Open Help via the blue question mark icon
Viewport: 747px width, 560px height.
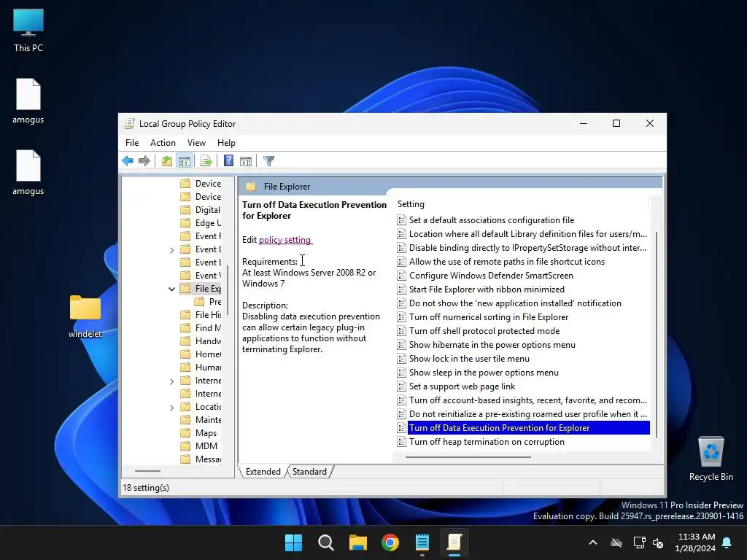tap(228, 161)
